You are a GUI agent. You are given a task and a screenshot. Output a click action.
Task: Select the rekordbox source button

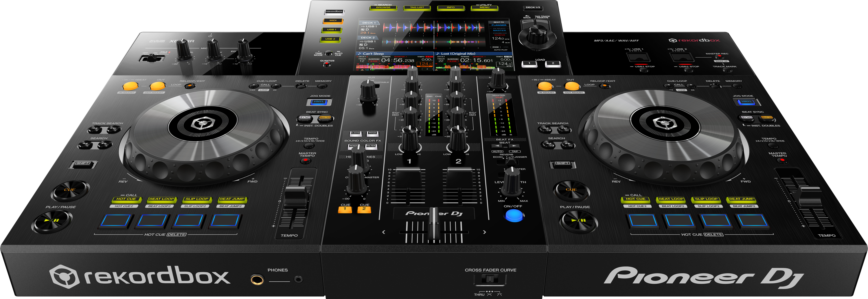point(334,12)
